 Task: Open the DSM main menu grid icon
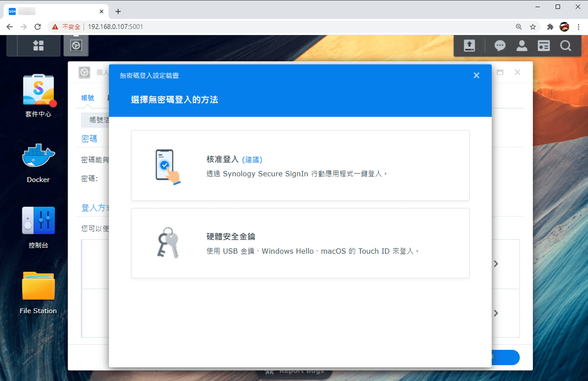coord(39,45)
